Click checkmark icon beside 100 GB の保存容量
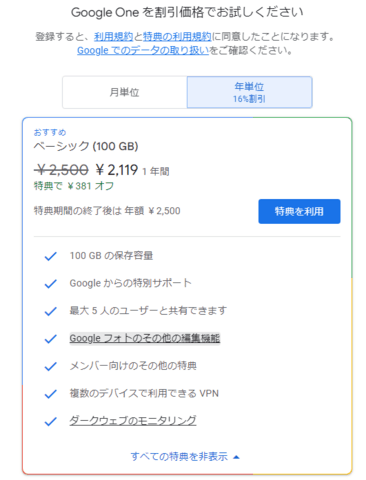This screenshot has height=480, width=366. [x=51, y=256]
